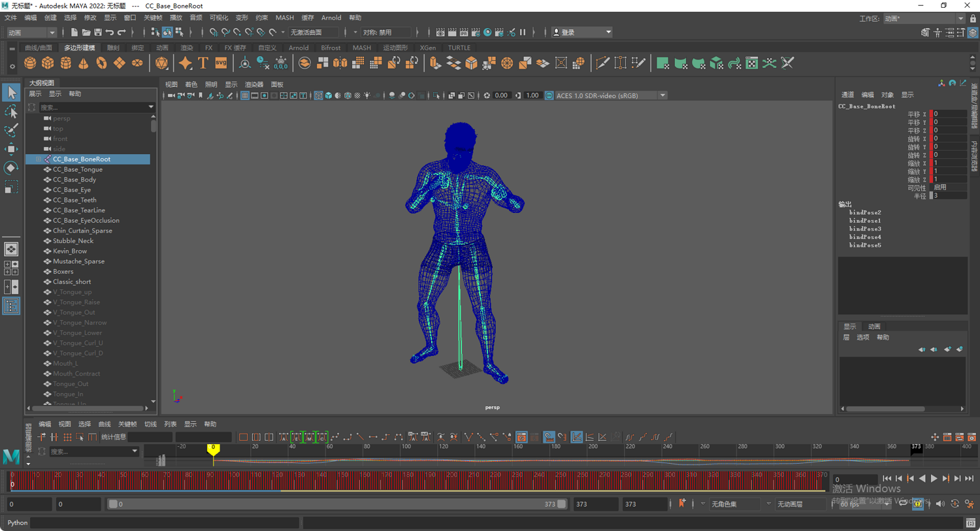Select the polygon Type text tool
Image resolution: width=980 pixels, height=531 pixels.
click(x=203, y=63)
